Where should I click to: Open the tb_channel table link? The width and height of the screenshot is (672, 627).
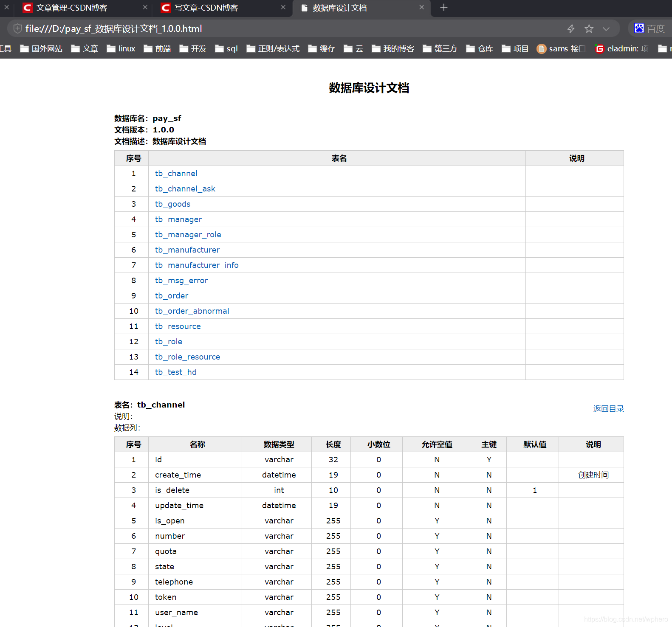[x=176, y=173]
